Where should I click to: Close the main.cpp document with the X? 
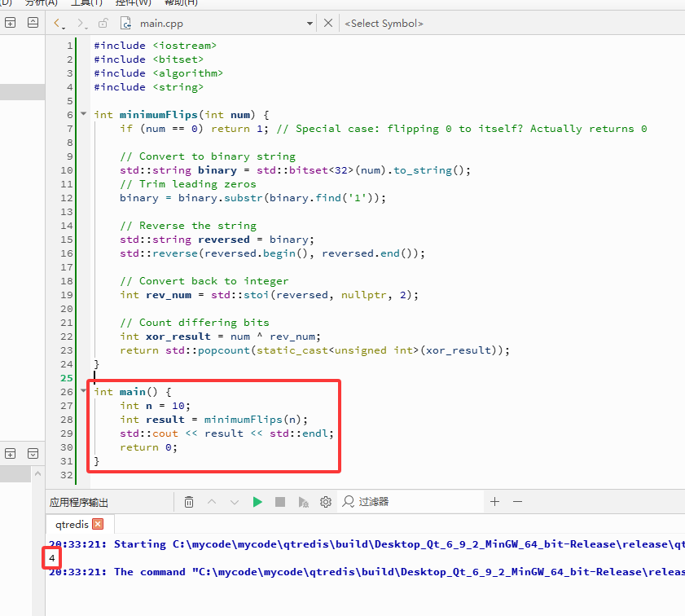click(328, 23)
